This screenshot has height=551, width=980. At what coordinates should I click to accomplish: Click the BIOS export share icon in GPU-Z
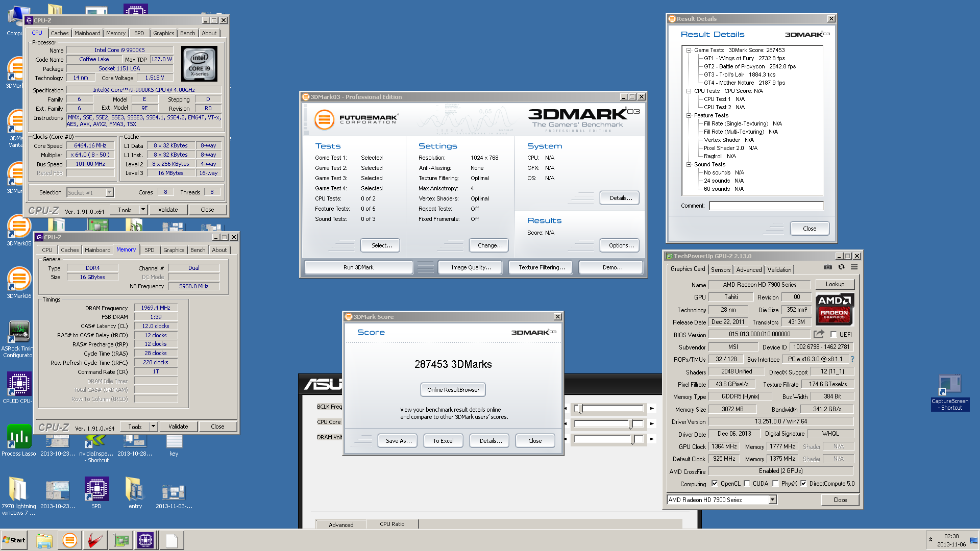pyautogui.click(x=819, y=334)
